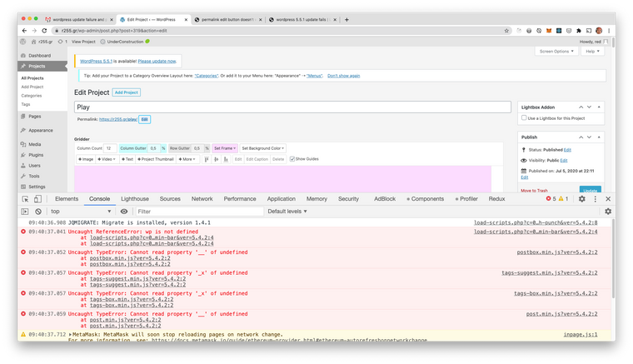Enable Use a Lightbox for this Project
Image resolution: width=633 pixels, height=364 pixels.
[524, 118]
